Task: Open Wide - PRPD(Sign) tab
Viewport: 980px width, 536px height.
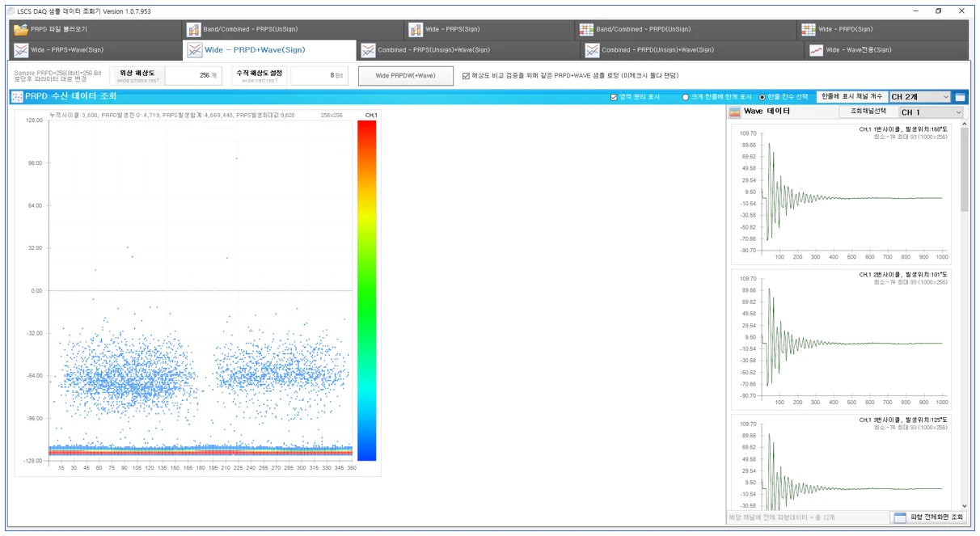Action: [x=882, y=30]
